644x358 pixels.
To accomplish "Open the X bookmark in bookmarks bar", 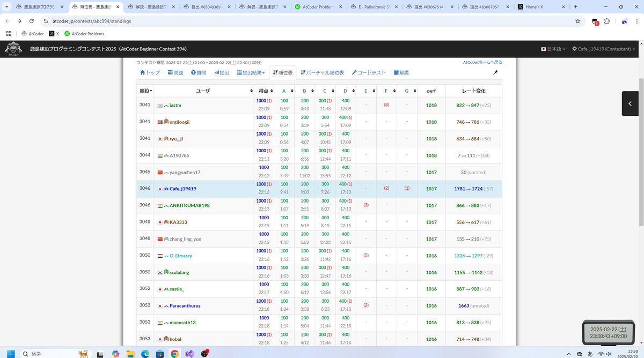I will pos(54,33).
